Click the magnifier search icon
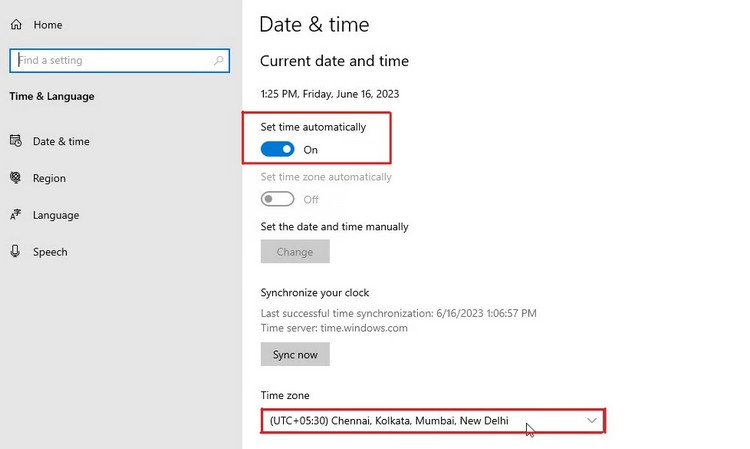Image resolution: width=750 pixels, height=449 pixels. [219, 60]
